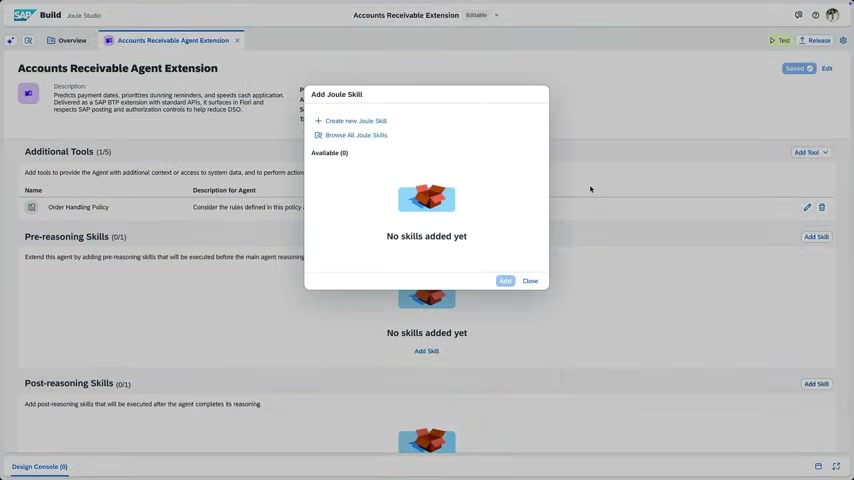This screenshot has height=480, width=854.
Task: Click the SAP logo
Action: click(25, 15)
